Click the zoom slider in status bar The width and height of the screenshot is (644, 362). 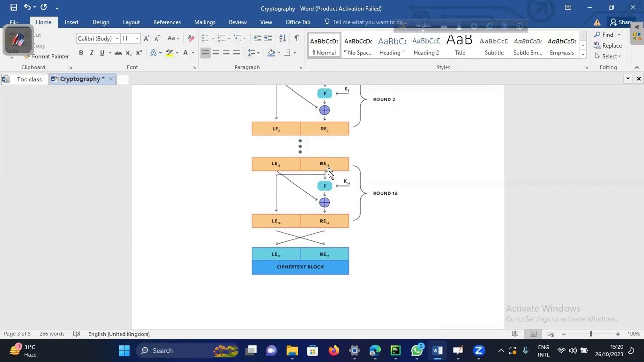(591, 334)
